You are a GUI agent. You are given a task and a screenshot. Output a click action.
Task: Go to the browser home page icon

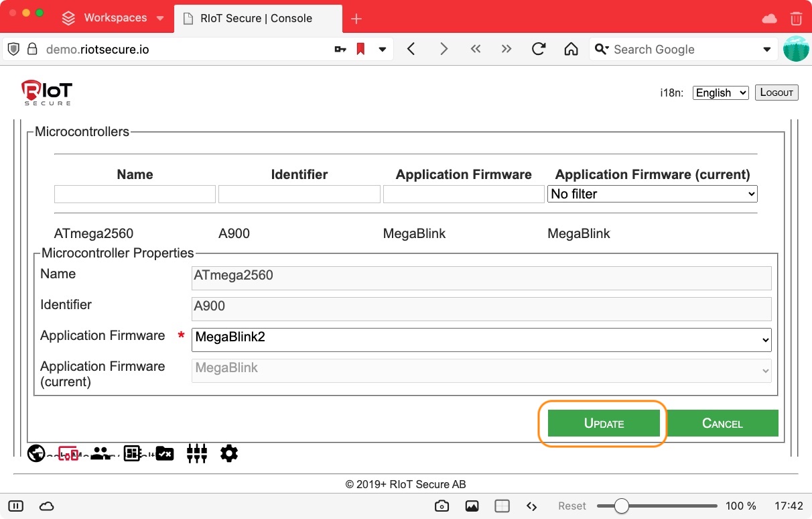click(571, 49)
